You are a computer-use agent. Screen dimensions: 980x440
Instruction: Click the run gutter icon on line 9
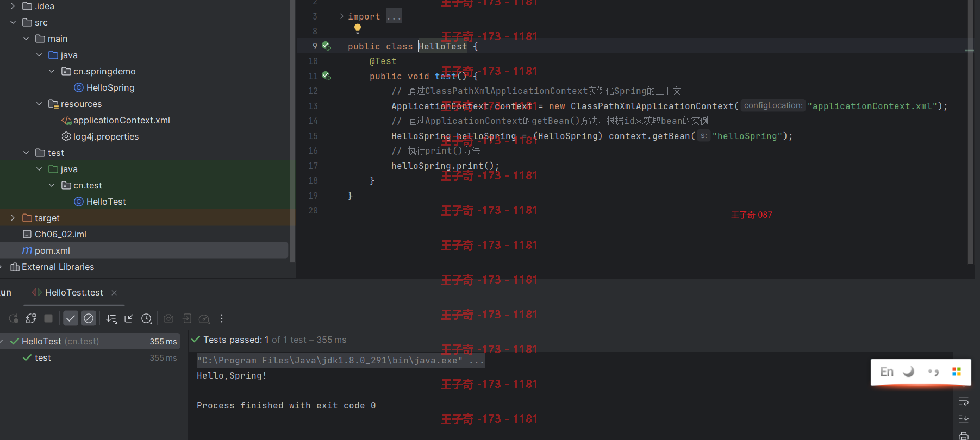point(326,46)
